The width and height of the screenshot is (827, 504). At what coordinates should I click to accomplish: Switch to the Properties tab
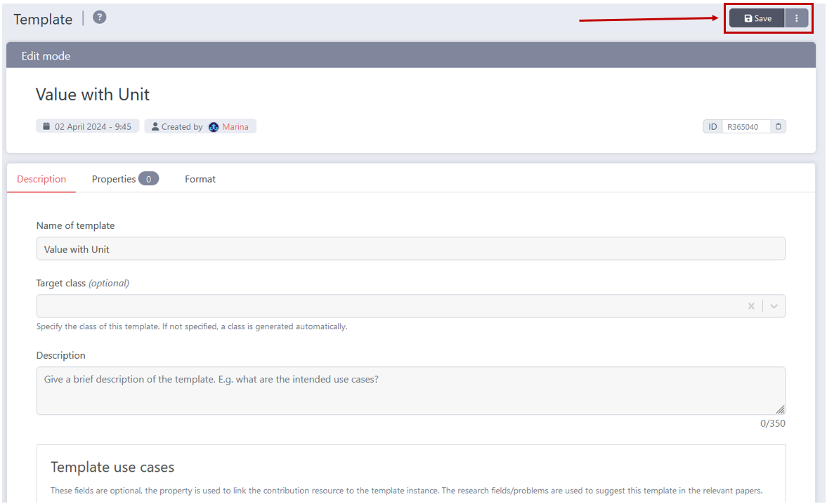pos(114,179)
